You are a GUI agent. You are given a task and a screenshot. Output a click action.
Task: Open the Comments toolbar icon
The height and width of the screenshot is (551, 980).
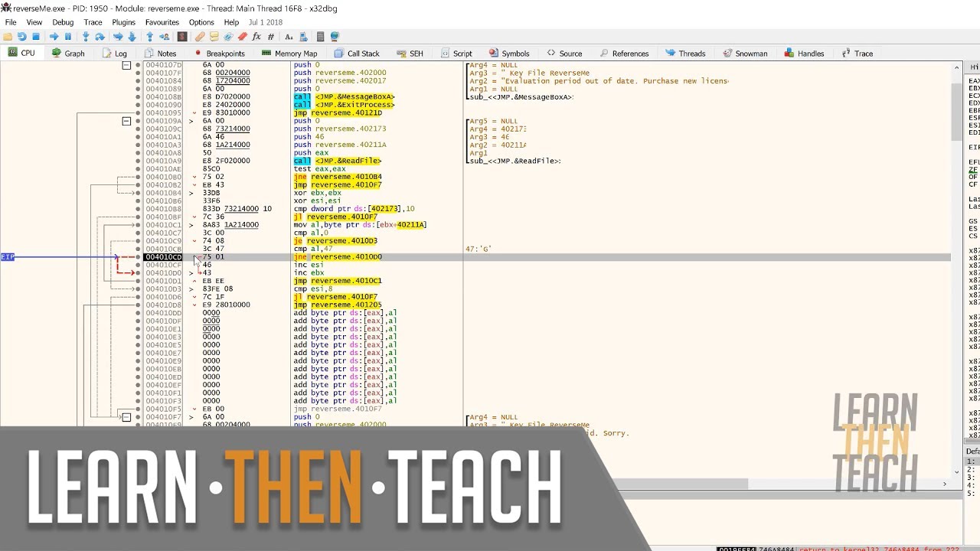coord(214,37)
